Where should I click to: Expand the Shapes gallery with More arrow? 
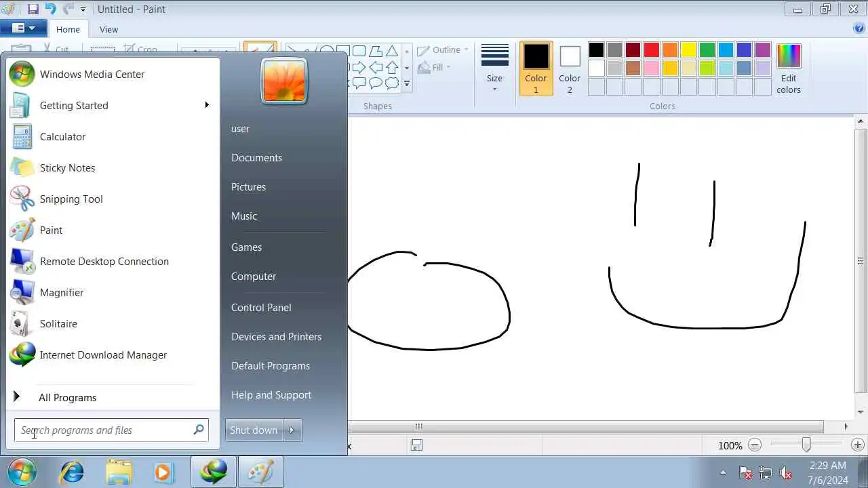point(407,84)
